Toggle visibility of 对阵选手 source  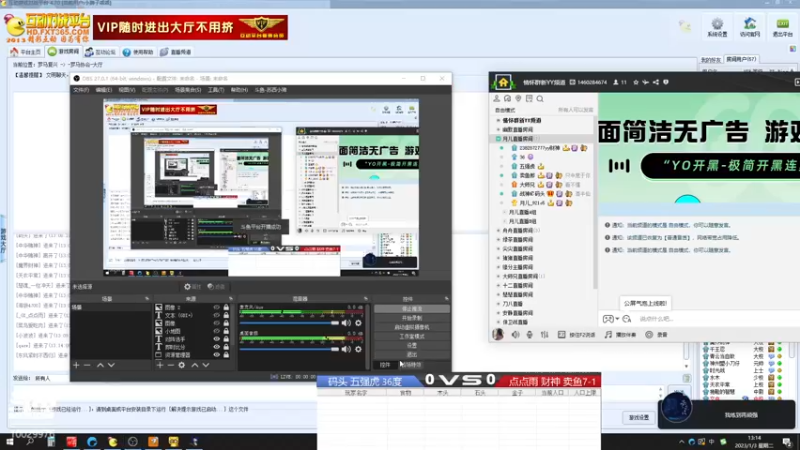pyautogui.click(x=216, y=339)
